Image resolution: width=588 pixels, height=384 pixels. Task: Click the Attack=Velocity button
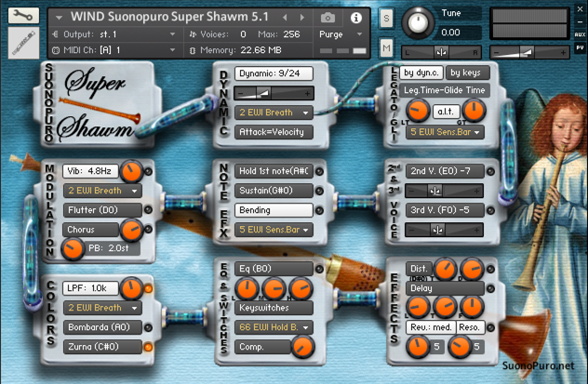coord(274,132)
